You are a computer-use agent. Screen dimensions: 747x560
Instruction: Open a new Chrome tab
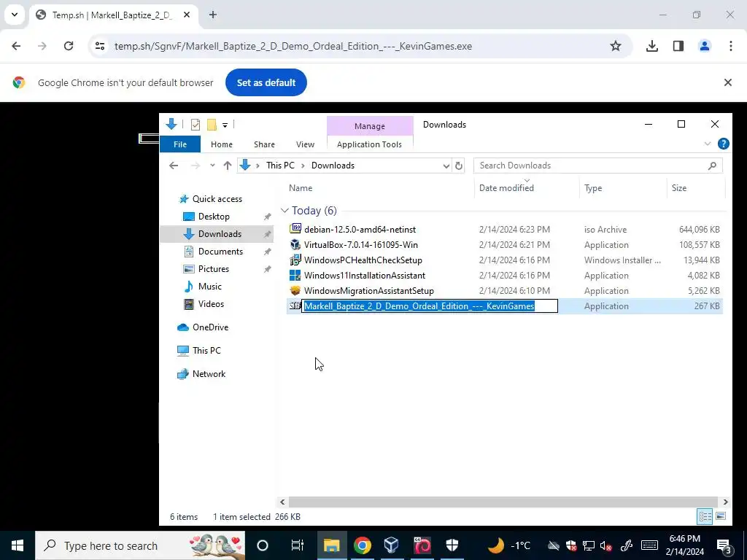[x=213, y=15]
